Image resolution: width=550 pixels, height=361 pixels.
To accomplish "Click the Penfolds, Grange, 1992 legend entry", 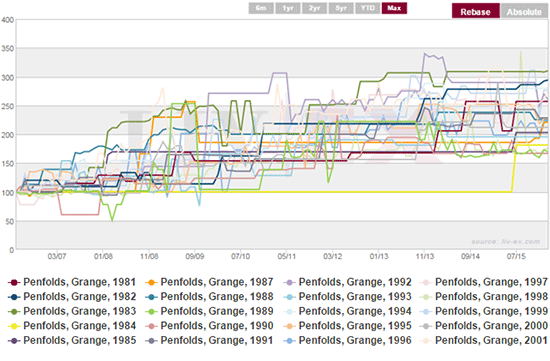I will tap(347, 282).
